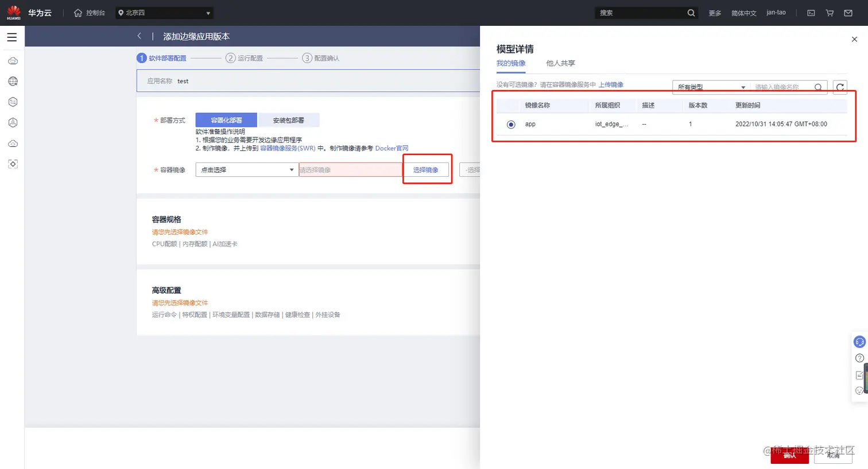Click the 取消 button
This screenshot has width=868, height=469.
(x=833, y=455)
